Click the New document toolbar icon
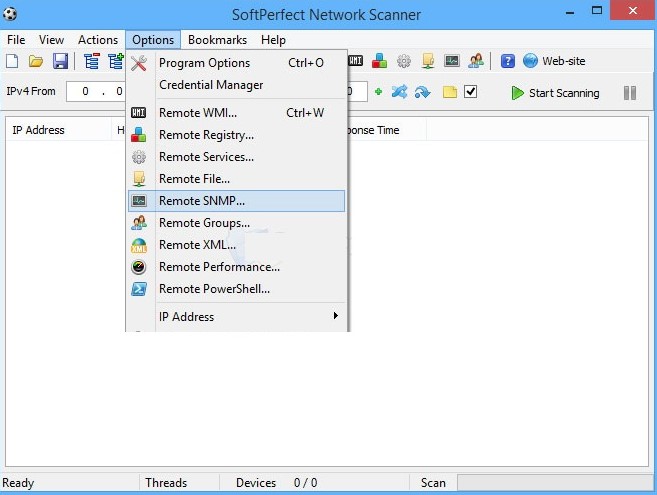 pyautogui.click(x=12, y=61)
